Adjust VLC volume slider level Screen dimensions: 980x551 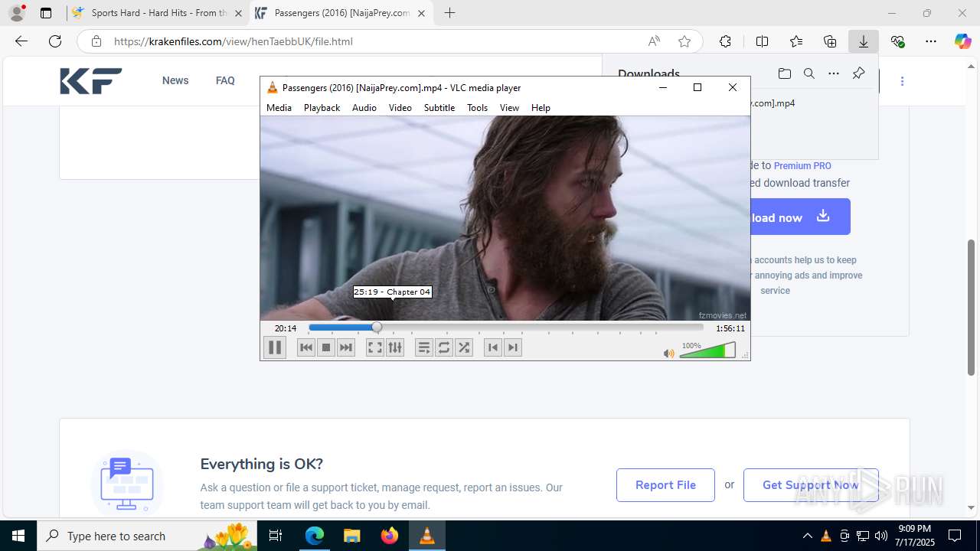pos(707,350)
